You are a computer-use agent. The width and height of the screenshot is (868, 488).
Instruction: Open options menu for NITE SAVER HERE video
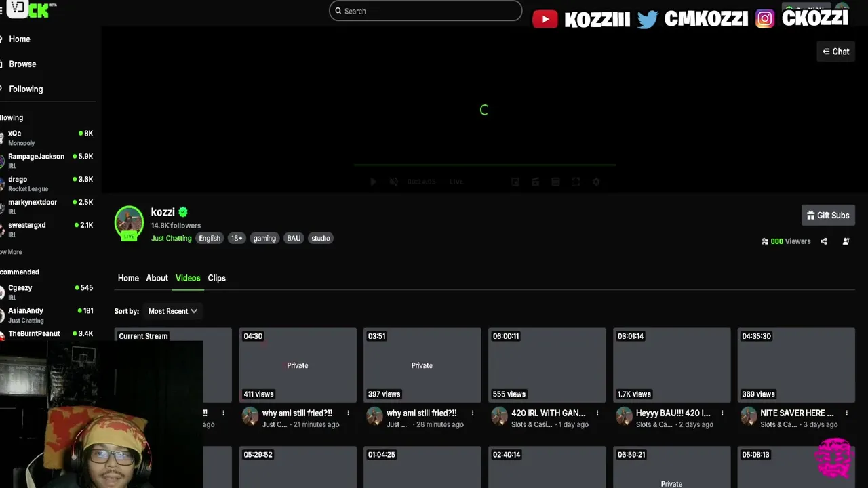[846, 413]
